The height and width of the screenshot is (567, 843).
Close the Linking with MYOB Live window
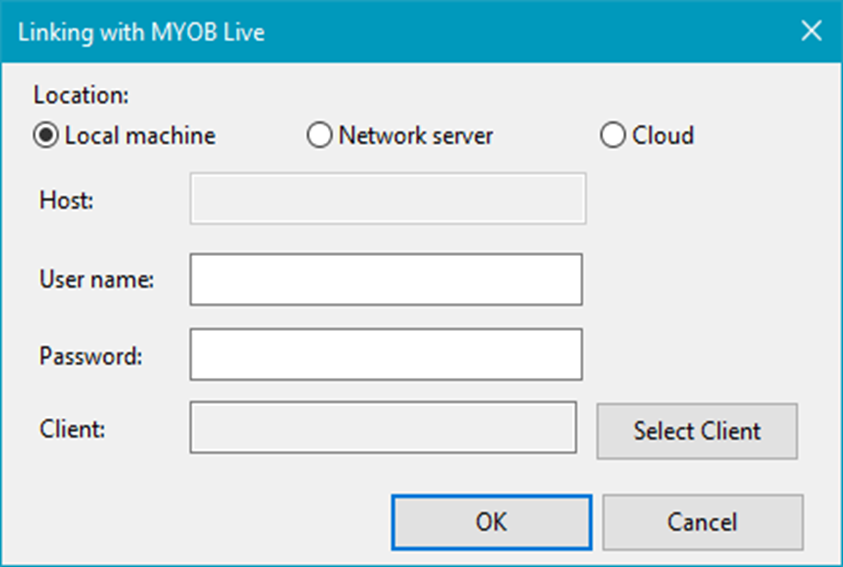[811, 31]
